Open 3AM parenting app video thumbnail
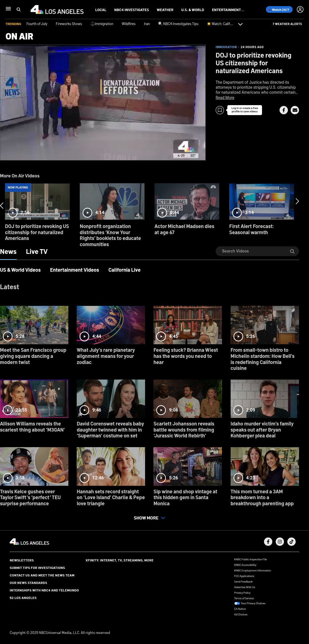 click(265, 466)
